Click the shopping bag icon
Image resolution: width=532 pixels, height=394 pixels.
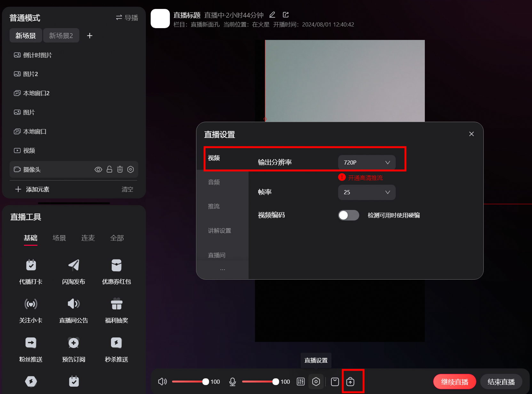[x=335, y=382]
